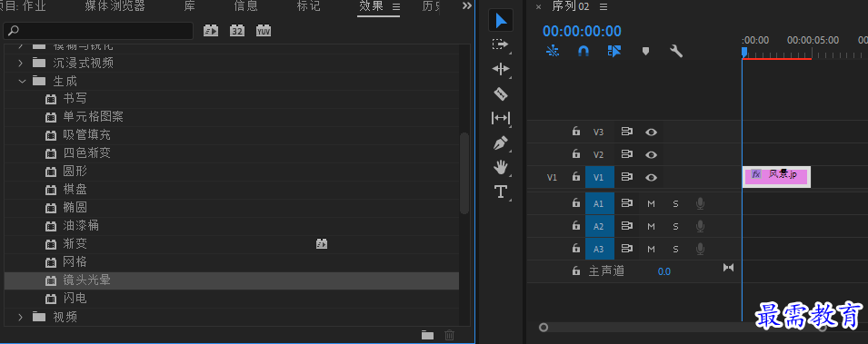This screenshot has width=868, height=344.
Task: Mute the A1 track
Action: click(651, 203)
